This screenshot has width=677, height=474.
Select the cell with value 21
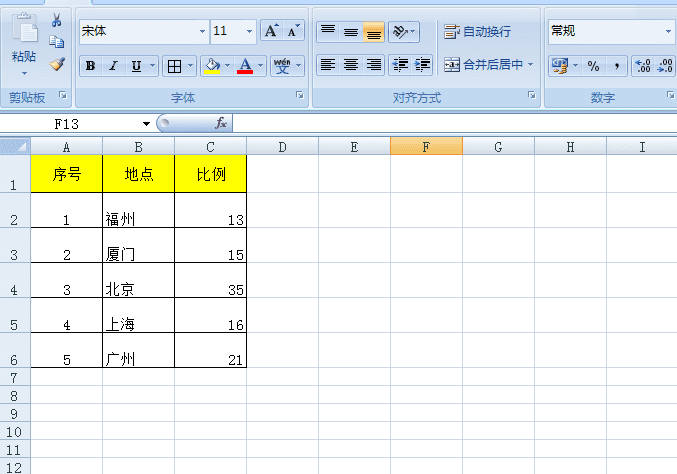(x=211, y=350)
